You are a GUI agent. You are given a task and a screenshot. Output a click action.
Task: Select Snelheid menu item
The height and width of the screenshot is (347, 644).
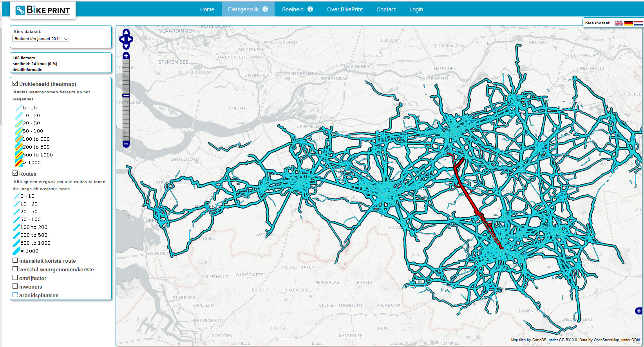click(x=293, y=9)
